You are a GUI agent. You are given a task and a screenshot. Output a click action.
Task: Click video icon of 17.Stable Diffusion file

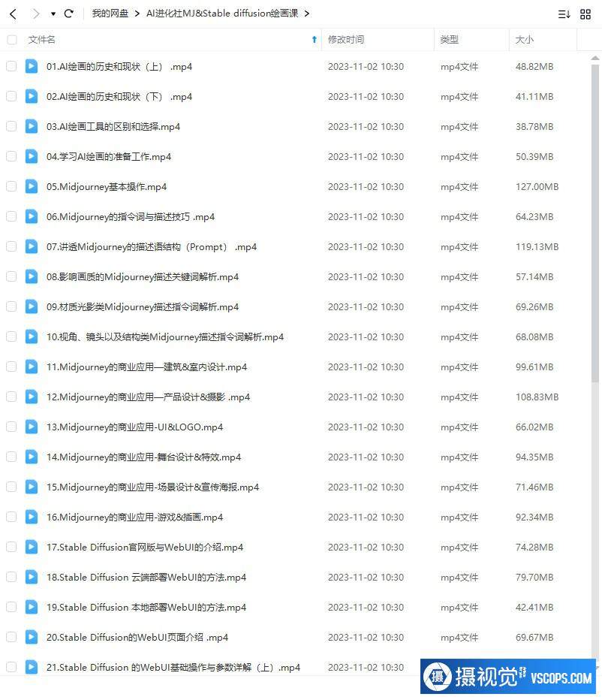(32, 547)
